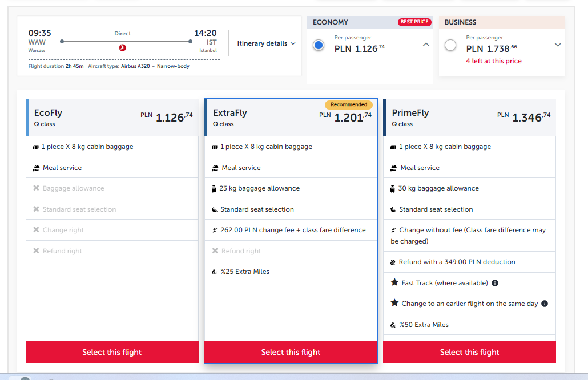Click EcoFly cabin baggage icon
Image resolution: width=588 pixels, height=380 pixels.
pos(35,147)
